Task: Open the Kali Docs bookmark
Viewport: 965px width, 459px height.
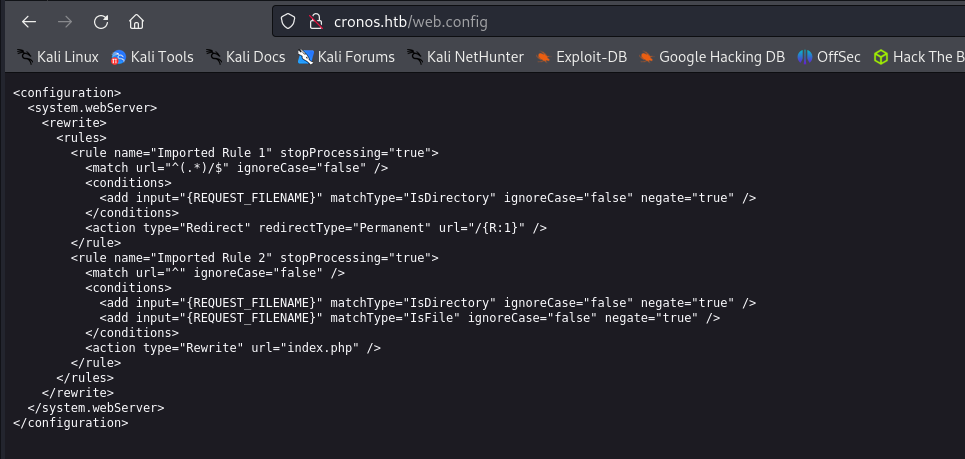Action: tap(245, 57)
